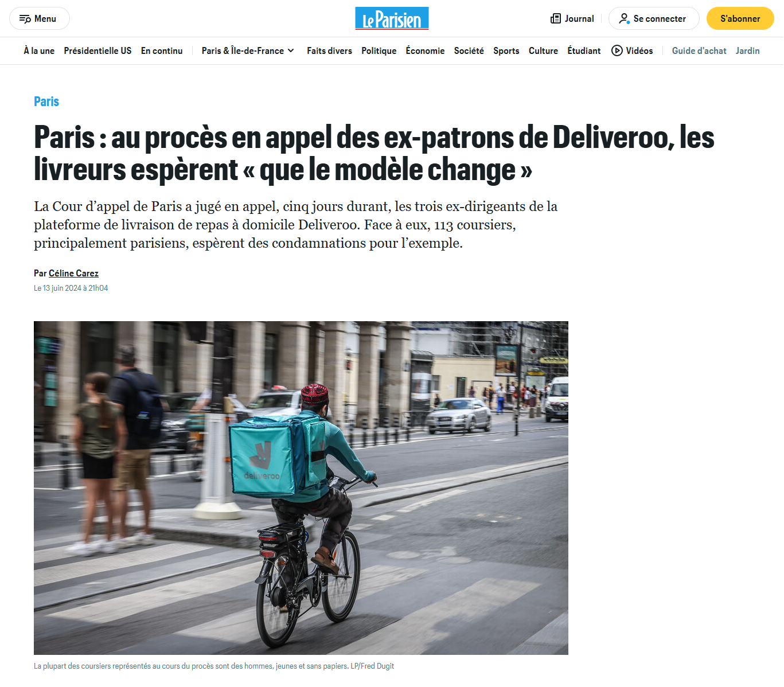Screen dimensions: 784x687
Task: Click the Jardin link
Action: (747, 50)
